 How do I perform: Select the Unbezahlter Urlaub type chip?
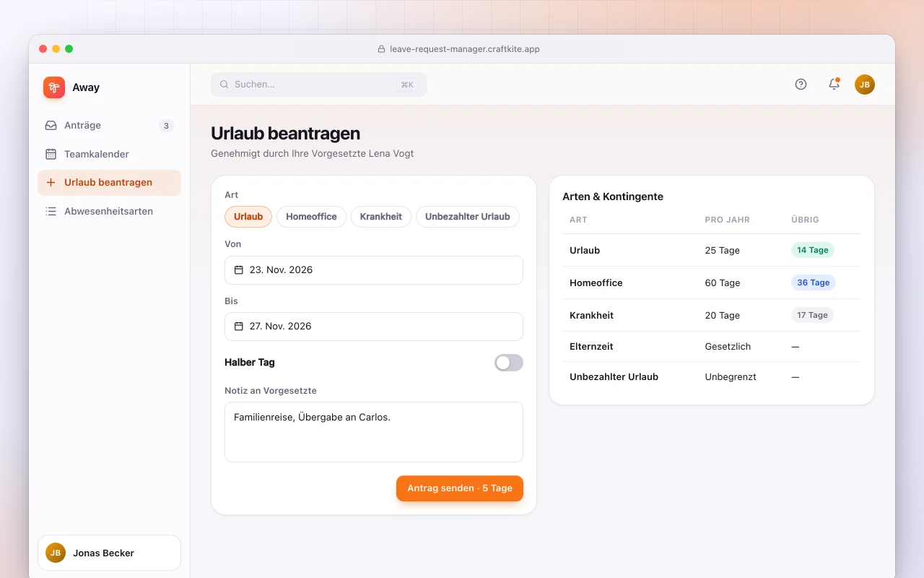[x=468, y=217]
